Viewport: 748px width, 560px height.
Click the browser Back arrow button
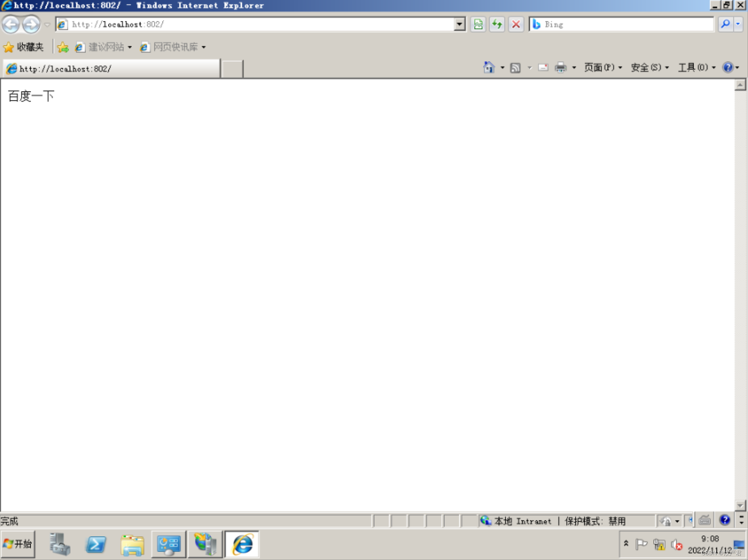[11, 25]
